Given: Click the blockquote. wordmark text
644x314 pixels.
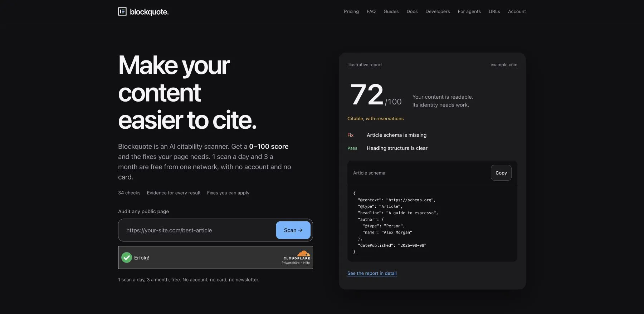Looking at the screenshot, I should click(x=149, y=12).
